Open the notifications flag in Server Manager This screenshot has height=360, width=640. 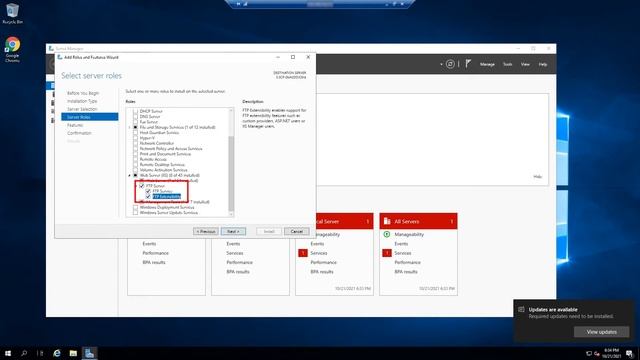[468, 64]
